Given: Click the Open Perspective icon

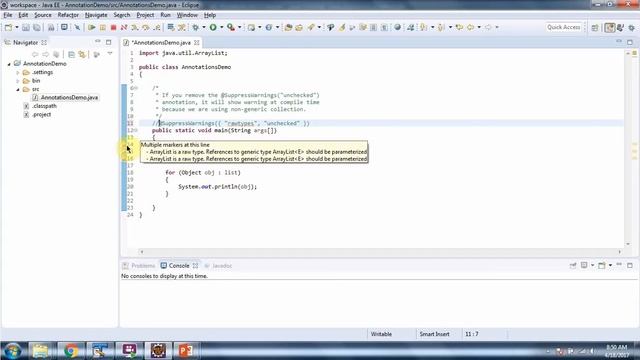Looking at the screenshot, I should coord(595,27).
